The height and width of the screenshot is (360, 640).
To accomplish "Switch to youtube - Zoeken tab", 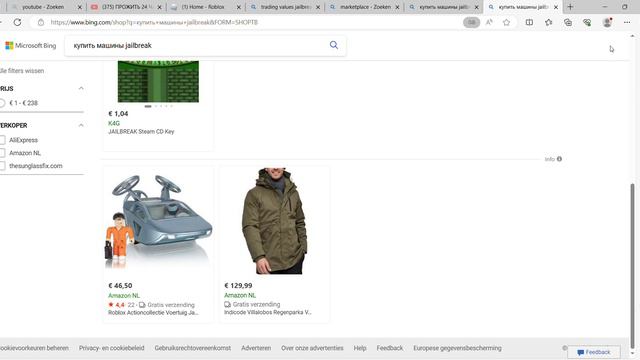I will tap(43, 7).
